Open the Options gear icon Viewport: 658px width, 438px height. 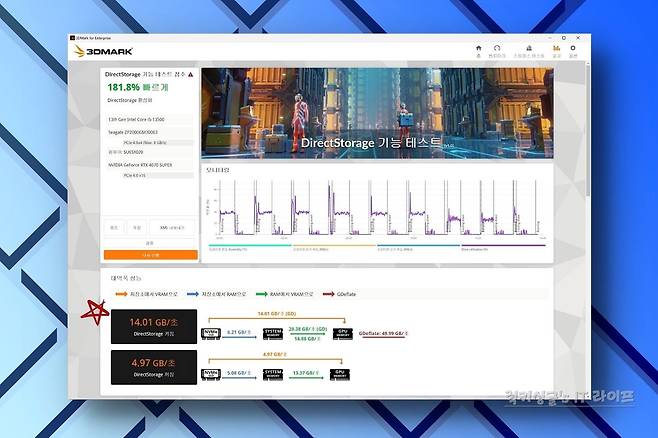[575, 49]
